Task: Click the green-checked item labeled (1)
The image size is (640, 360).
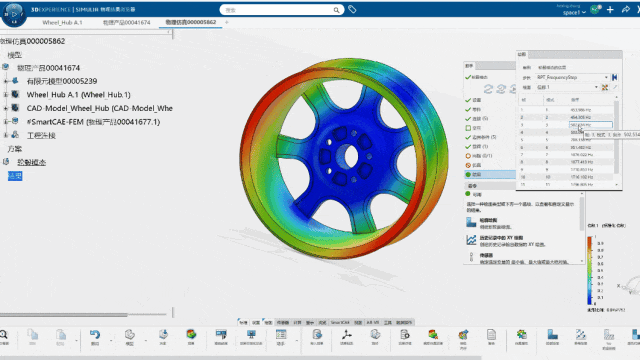Action: tap(477, 147)
